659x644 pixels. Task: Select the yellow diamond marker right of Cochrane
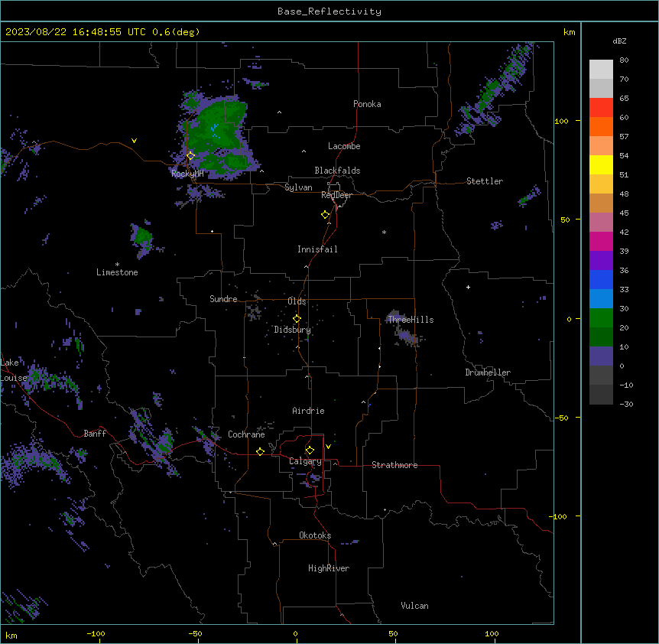(260, 451)
